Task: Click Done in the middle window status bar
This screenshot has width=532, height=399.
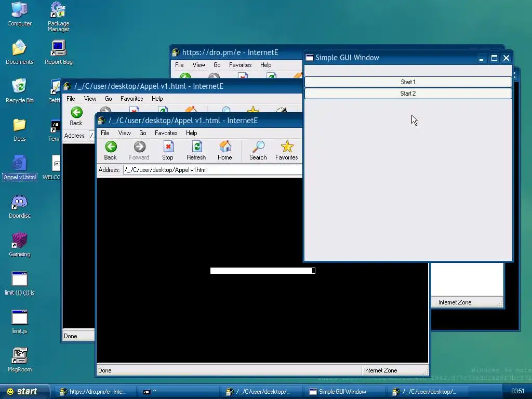Action: pyautogui.click(x=71, y=336)
